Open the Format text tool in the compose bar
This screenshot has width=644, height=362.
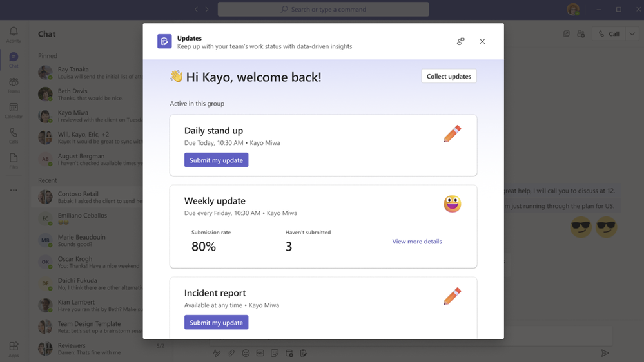(217, 353)
